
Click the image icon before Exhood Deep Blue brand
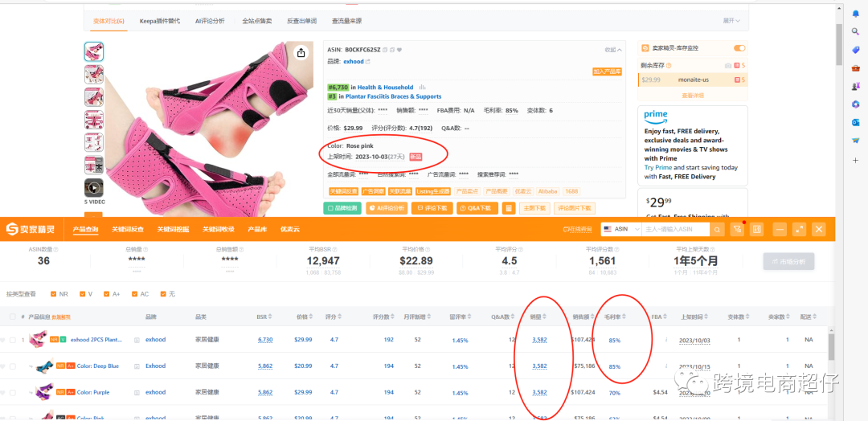point(137,366)
